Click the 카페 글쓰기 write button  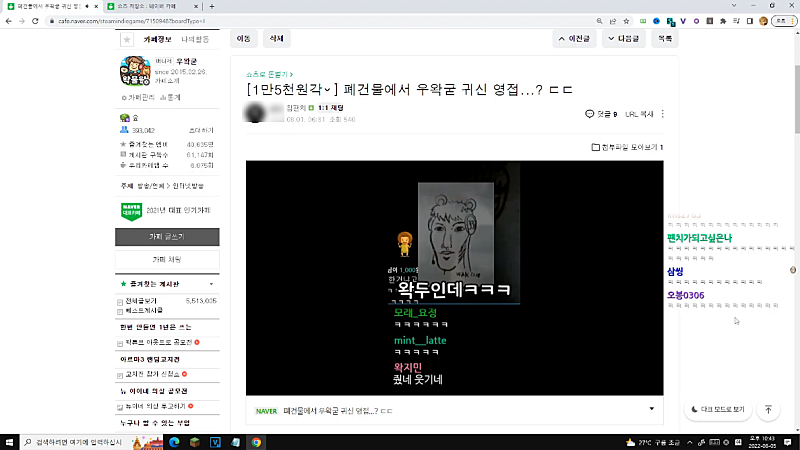[x=166, y=236]
